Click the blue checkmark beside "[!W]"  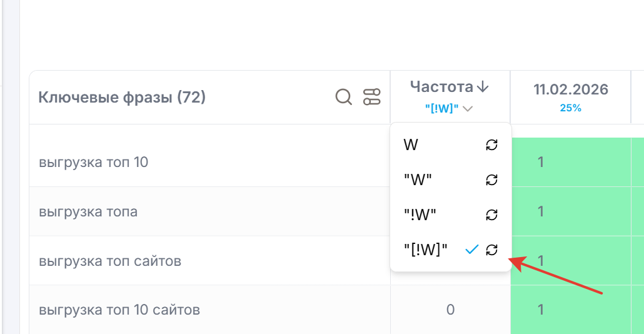tap(472, 250)
